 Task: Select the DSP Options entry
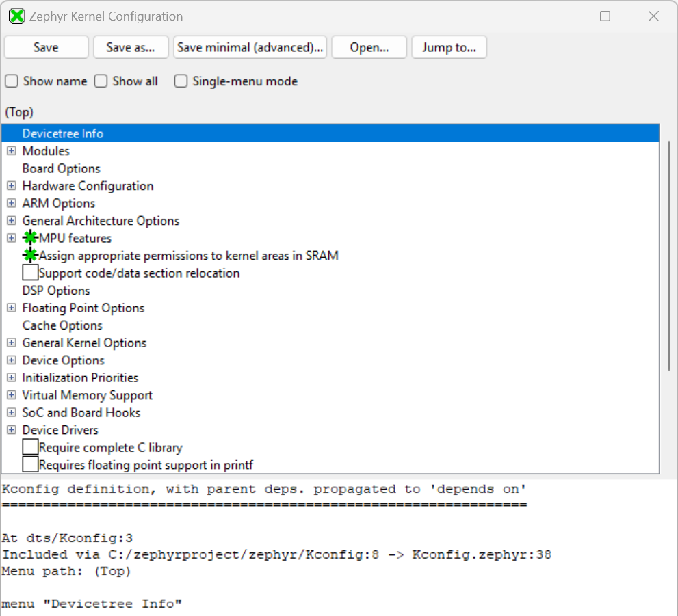tap(56, 291)
